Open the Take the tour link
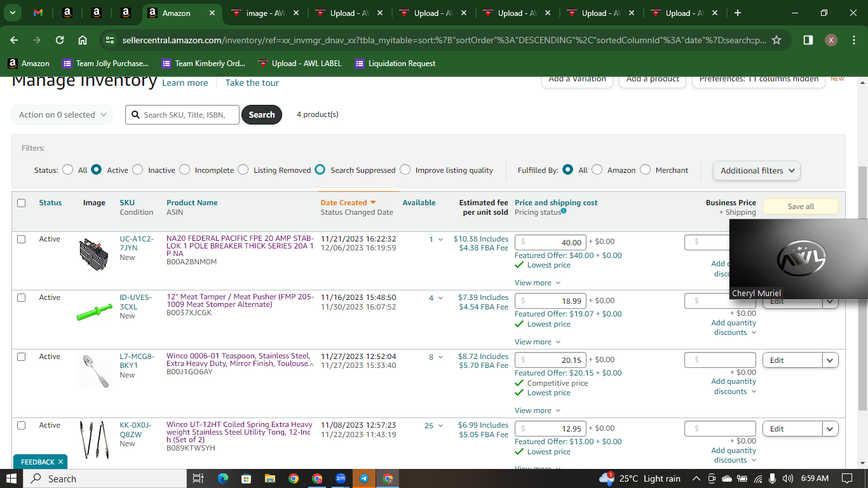The image size is (868, 488). (x=252, y=83)
